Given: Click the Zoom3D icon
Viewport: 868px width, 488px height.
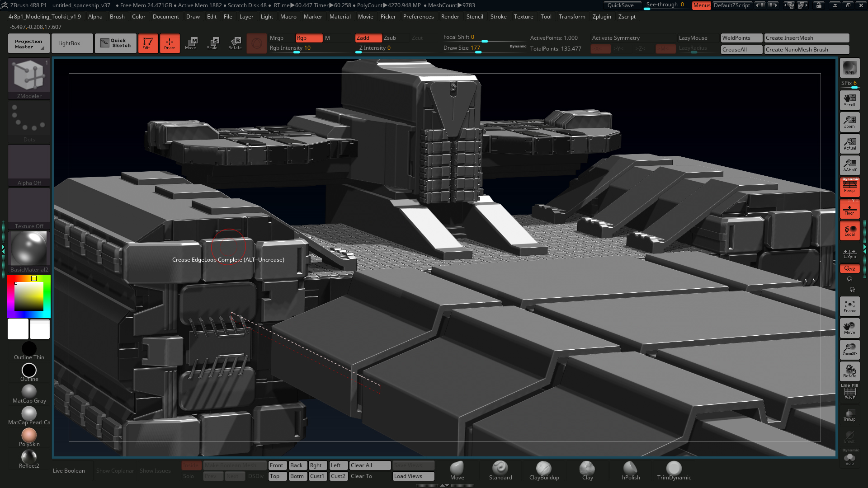Looking at the screenshot, I should coord(849,350).
